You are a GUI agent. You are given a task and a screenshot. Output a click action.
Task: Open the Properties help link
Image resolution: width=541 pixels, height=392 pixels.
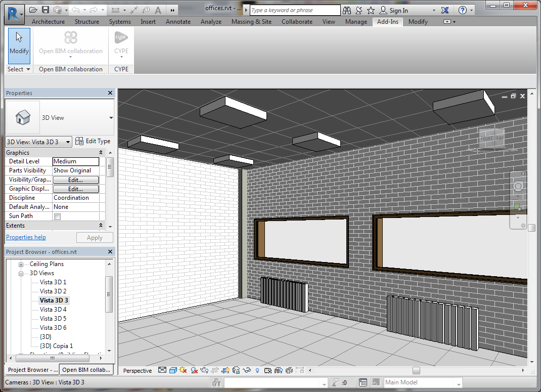click(26, 237)
